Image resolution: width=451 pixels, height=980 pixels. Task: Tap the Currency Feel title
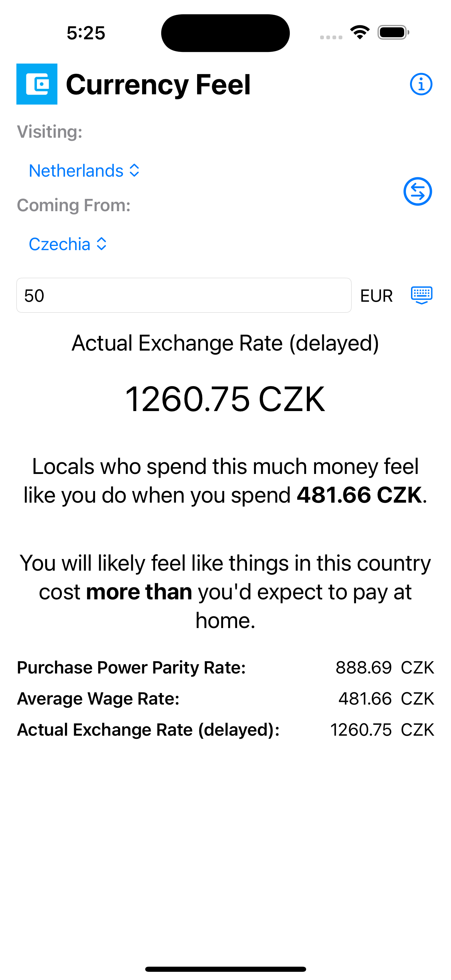point(158,84)
